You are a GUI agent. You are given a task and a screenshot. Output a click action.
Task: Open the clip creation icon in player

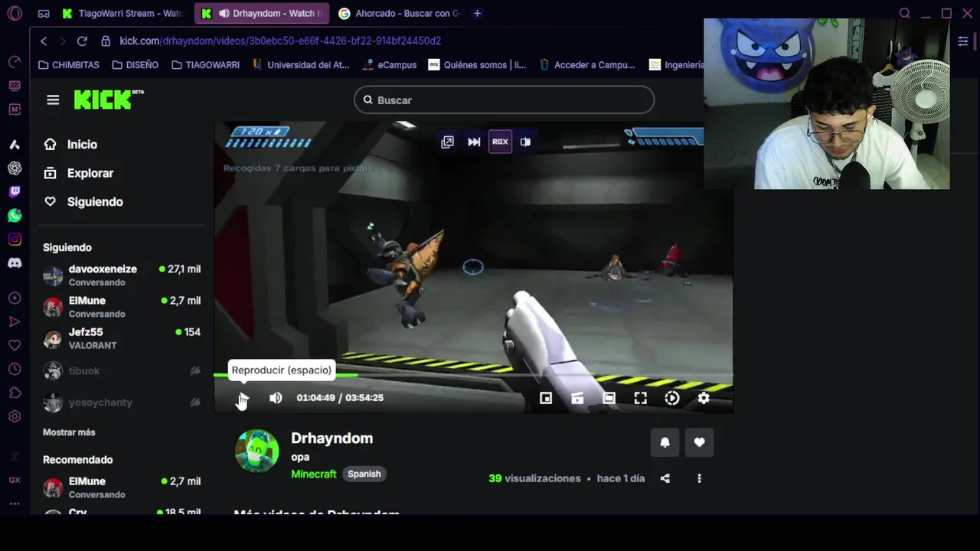click(577, 398)
